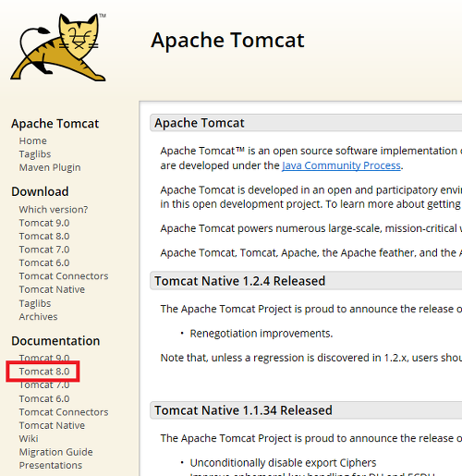Click the Apache Tomcat cat logo
This screenshot has height=476, width=462.
(58, 47)
